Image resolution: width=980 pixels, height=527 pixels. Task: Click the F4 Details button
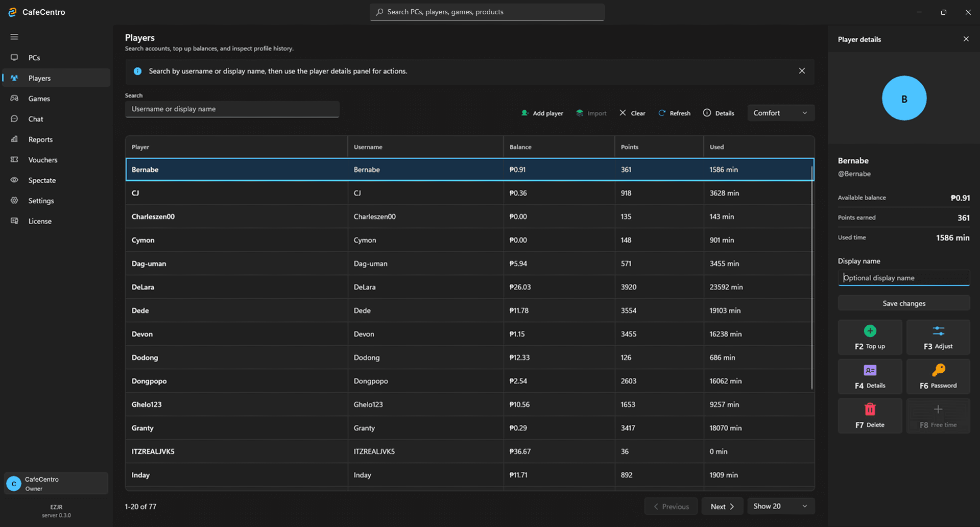tap(870, 376)
